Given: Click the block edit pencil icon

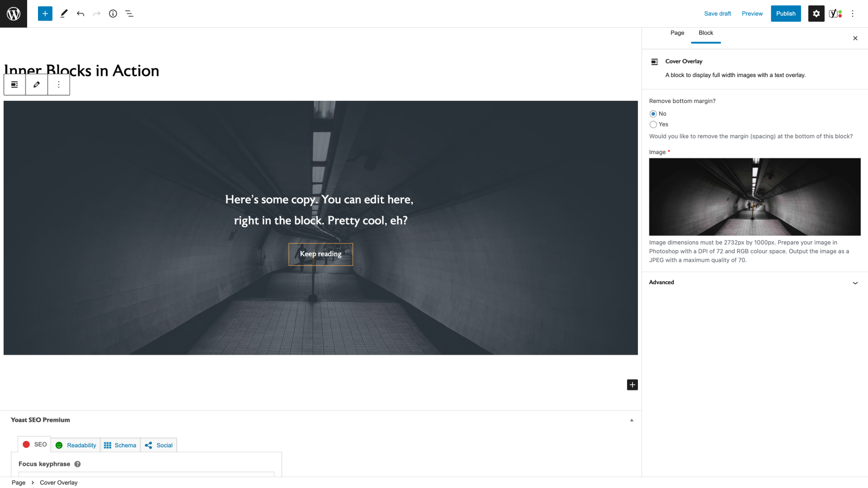Looking at the screenshot, I should (x=36, y=85).
